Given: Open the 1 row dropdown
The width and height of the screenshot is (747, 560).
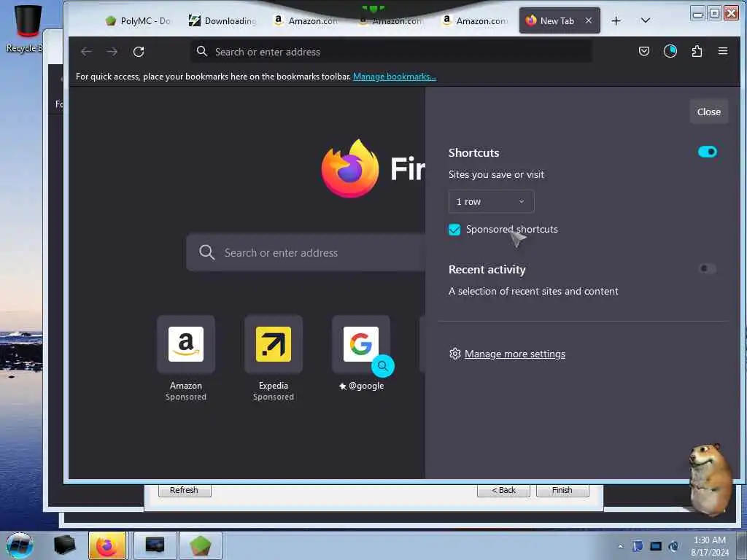Looking at the screenshot, I should [x=491, y=201].
